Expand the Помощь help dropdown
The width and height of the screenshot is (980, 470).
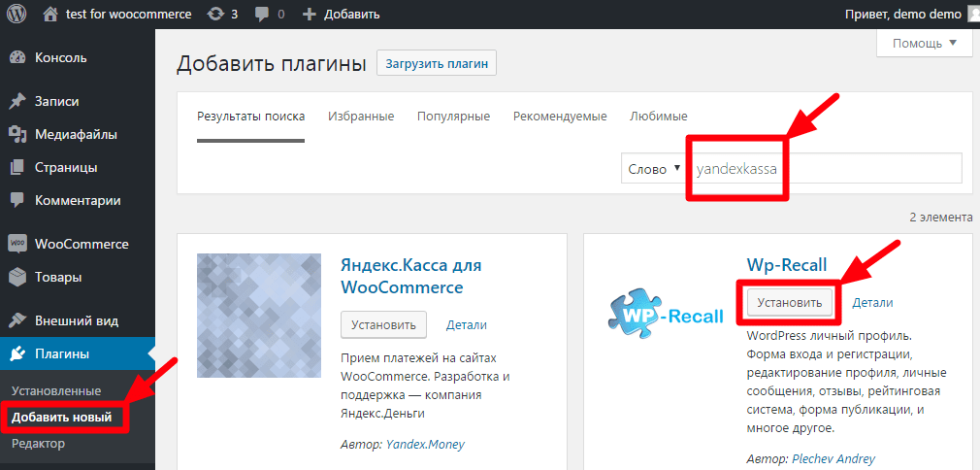pos(925,43)
